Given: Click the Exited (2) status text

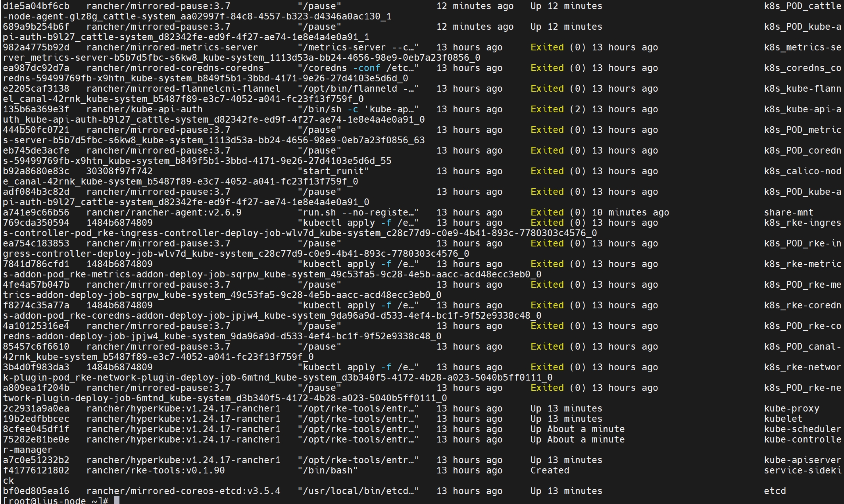Looking at the screenshot, I should tap(558, 110).
